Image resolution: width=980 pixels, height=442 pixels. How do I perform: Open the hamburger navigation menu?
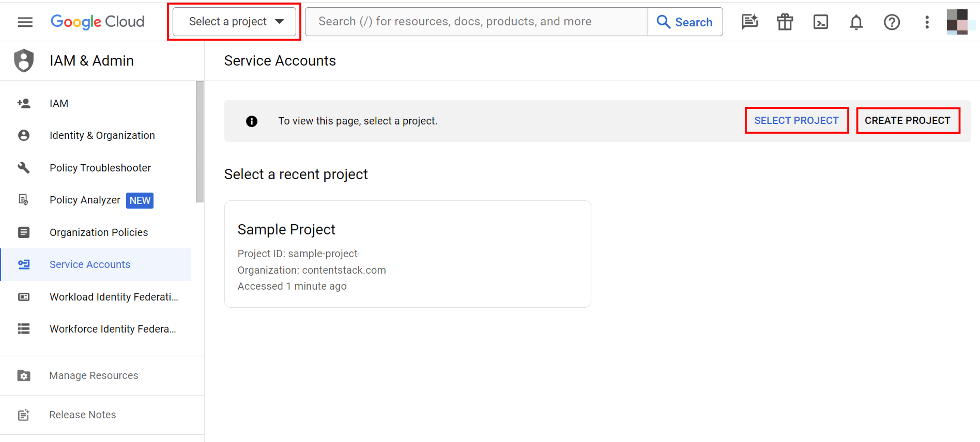click(x=25, y=22)
